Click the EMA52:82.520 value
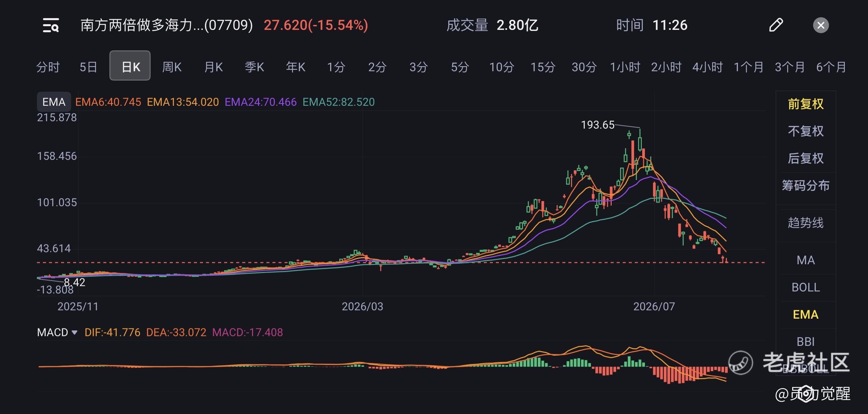This screenshot has height=414, width=868. 339,102
